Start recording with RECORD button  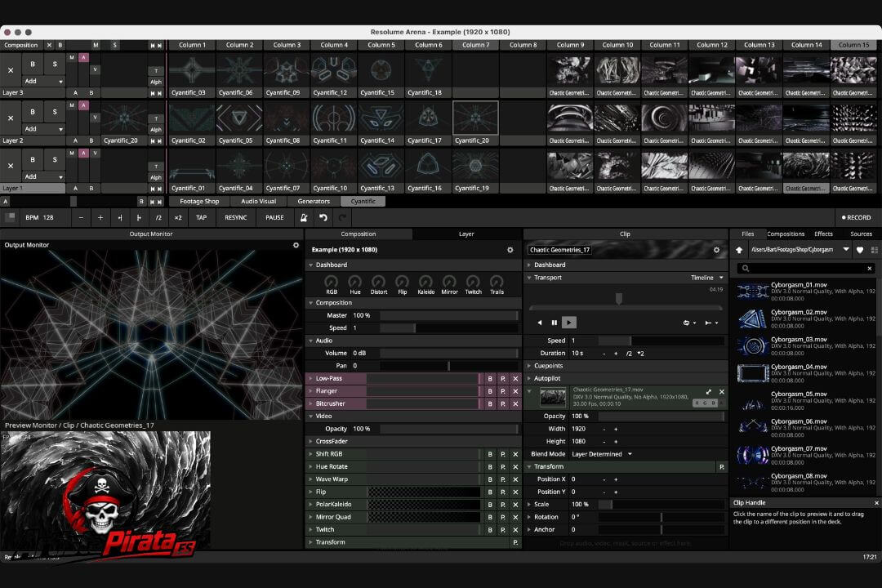(x=856, y=218)
